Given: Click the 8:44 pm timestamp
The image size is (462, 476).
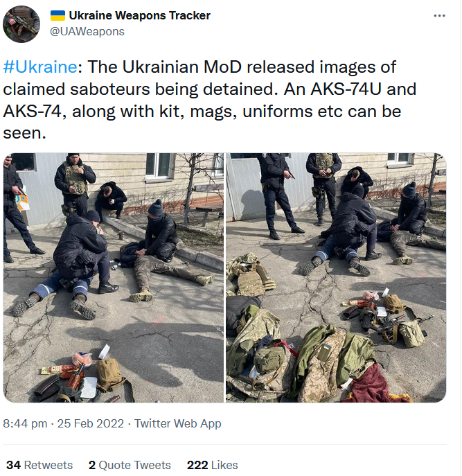Looking at the screenshot, I should 25,423.
